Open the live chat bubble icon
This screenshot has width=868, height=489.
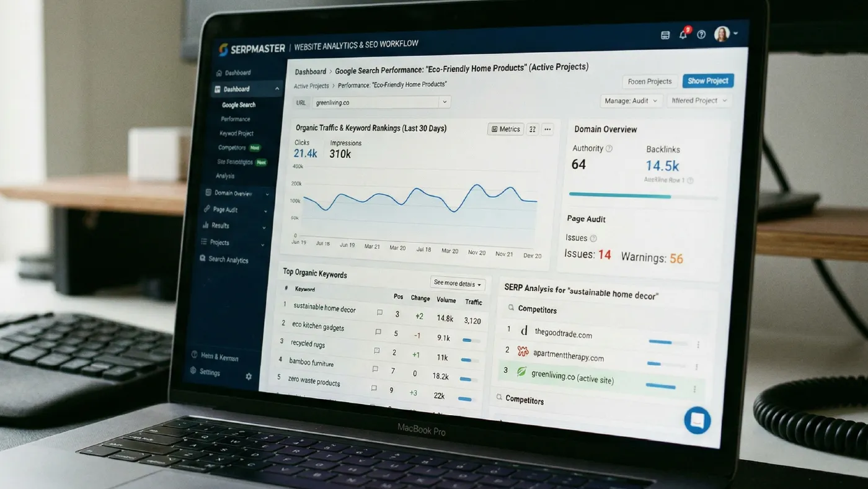click(x=697, y=420)
